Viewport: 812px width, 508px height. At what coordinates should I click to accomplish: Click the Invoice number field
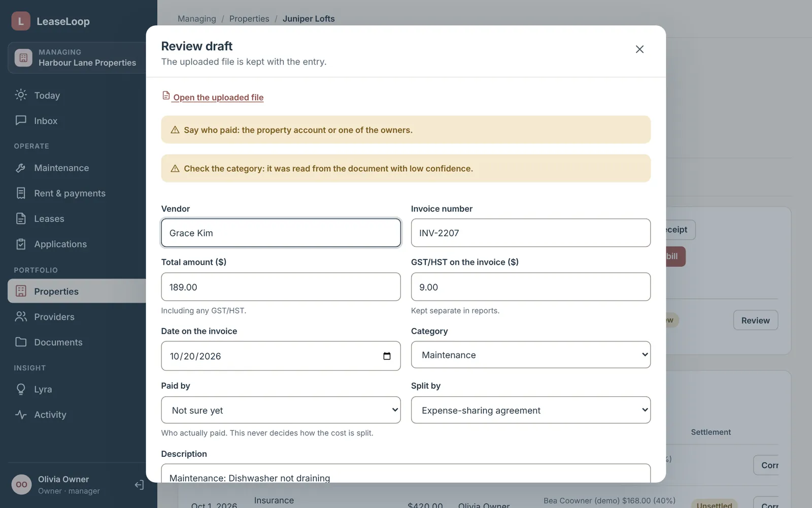pos(531,233)
